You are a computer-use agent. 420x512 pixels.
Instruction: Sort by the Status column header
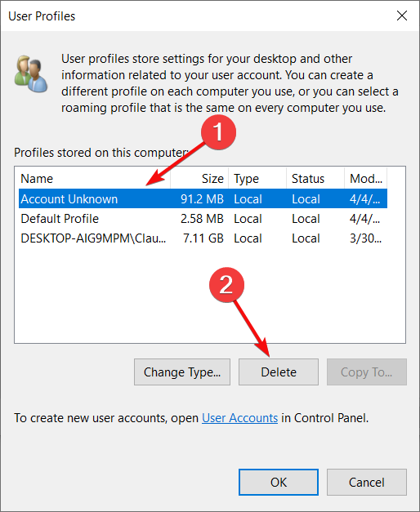(x=315, y=178)
